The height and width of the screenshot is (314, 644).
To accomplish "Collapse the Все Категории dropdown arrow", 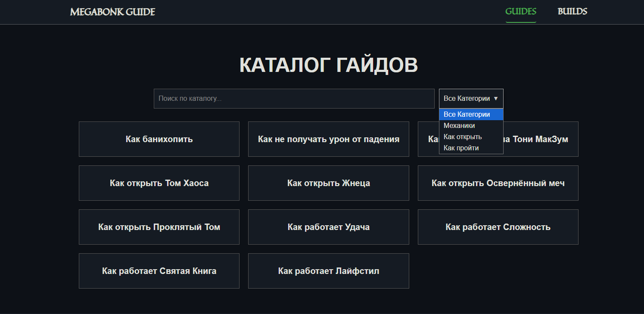I will pyautogui.click(x=495, y=99).
